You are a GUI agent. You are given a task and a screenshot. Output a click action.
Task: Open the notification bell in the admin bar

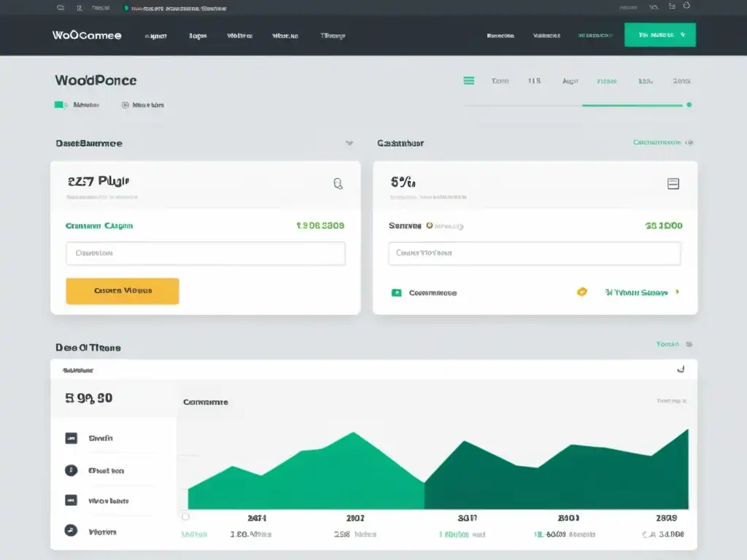tap(686, 7)
